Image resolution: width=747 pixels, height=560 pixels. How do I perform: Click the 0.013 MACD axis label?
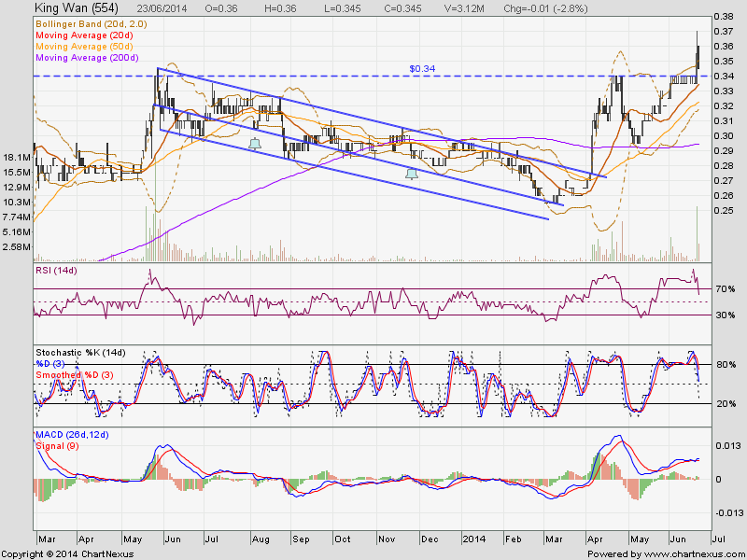(729, 446)
